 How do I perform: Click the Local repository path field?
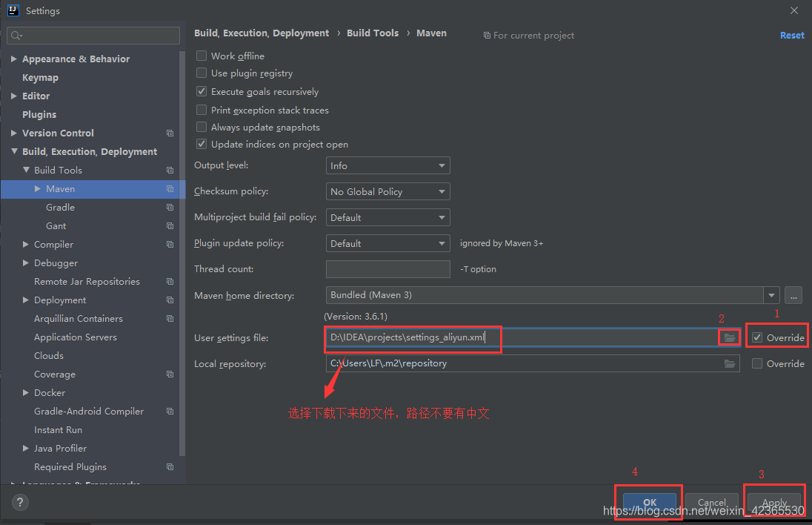(523, 363)
